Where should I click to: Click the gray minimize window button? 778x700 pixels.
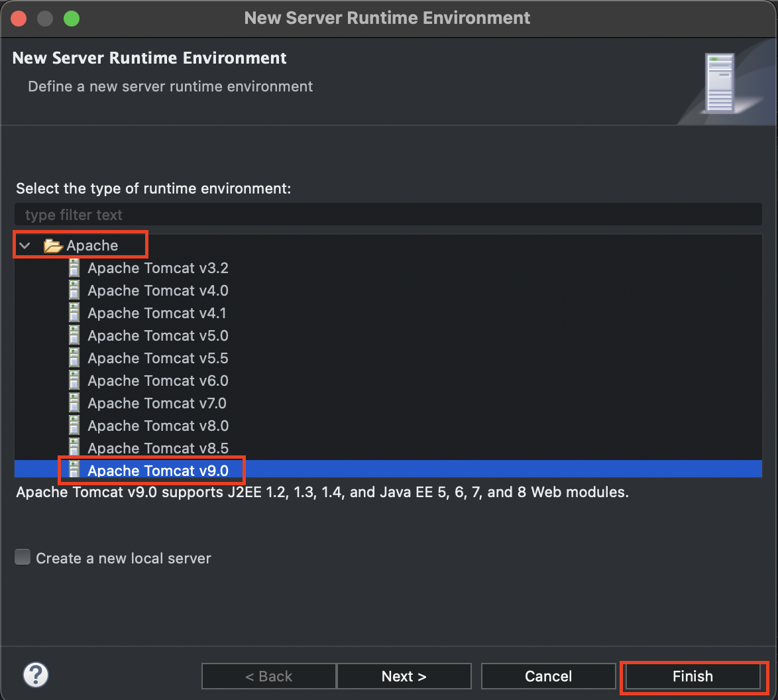pyautogui.click(x=45, y=19)
